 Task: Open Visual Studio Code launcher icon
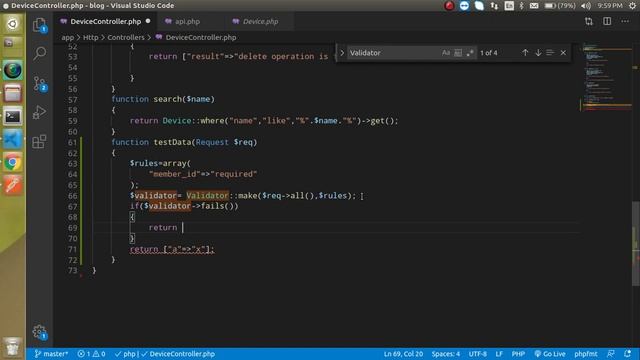[x=13, y=140]
